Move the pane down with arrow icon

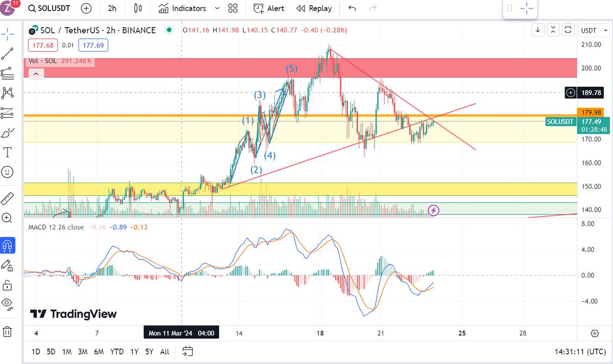click(538, 30)
